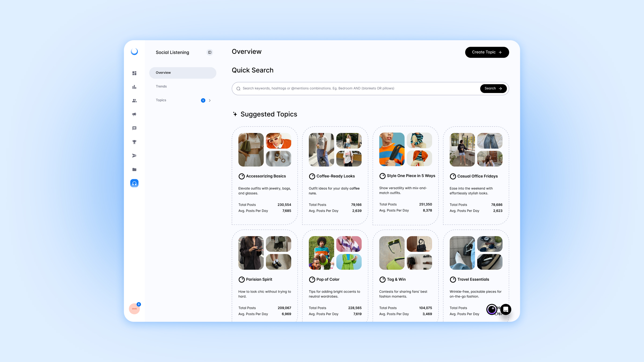
Task: Open the ava user avatar
Action: point(134,309)
